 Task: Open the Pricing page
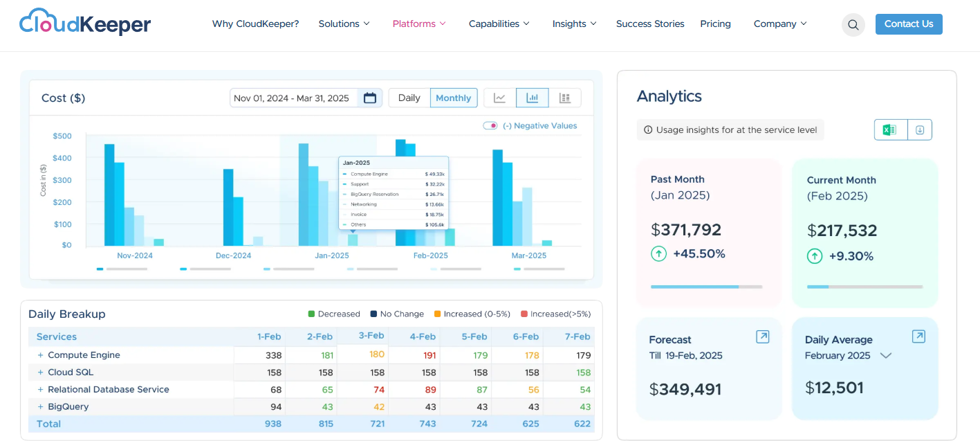(x=715, y=24)
